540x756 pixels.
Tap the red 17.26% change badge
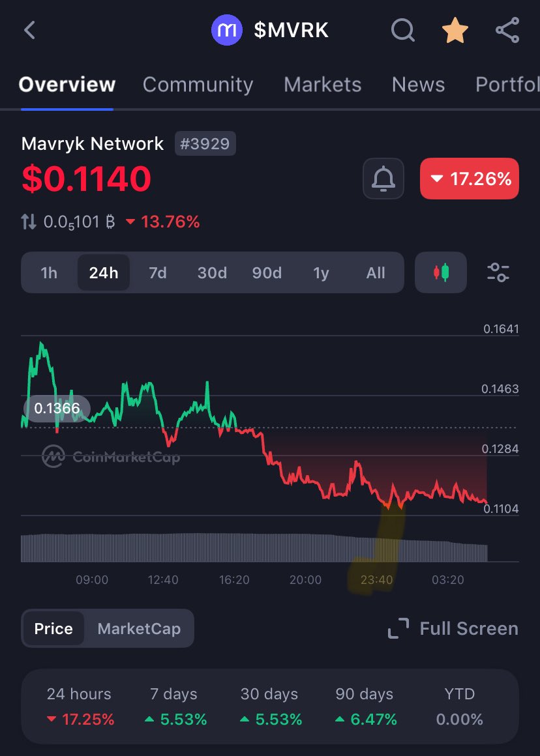tap(470, 179)
